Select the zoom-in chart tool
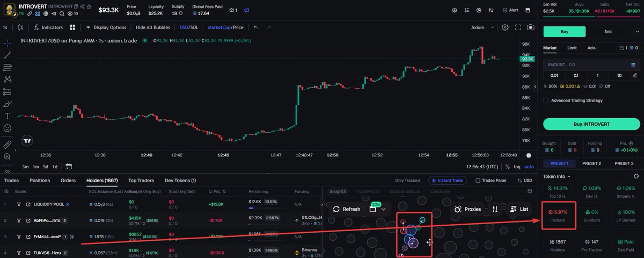 8,156
